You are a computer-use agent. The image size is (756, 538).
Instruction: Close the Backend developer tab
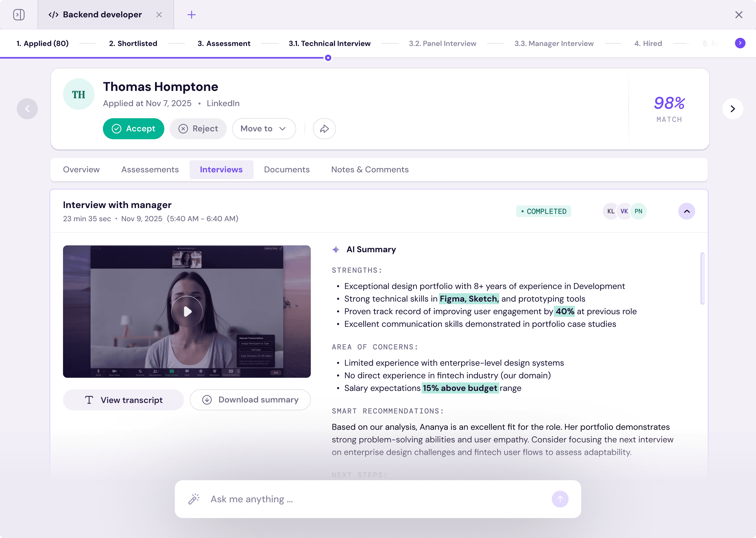click(x=159, y=15)
